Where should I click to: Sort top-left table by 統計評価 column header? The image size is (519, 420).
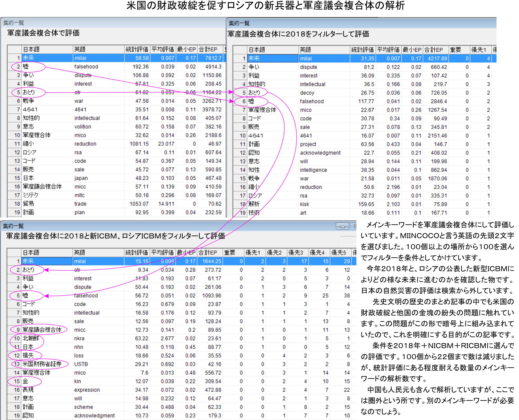(x=137, y=49)
